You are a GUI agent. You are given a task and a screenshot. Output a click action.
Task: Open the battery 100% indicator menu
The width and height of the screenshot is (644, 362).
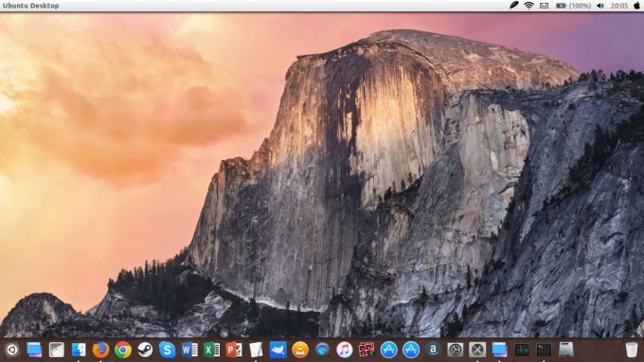(x=573, y=6)
